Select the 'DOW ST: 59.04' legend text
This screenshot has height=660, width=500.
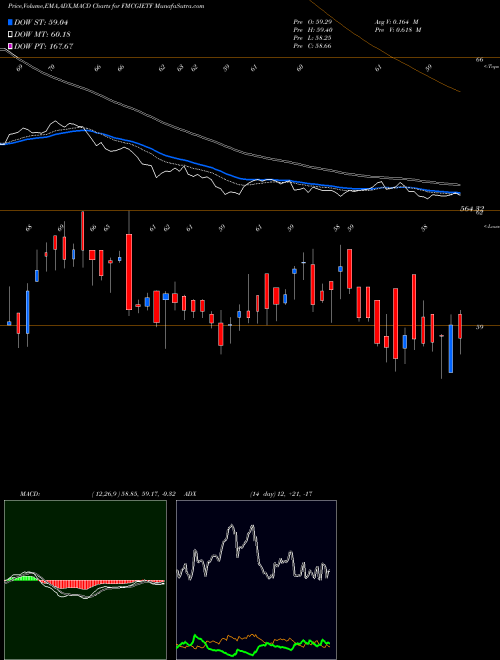tap(41, 22)
